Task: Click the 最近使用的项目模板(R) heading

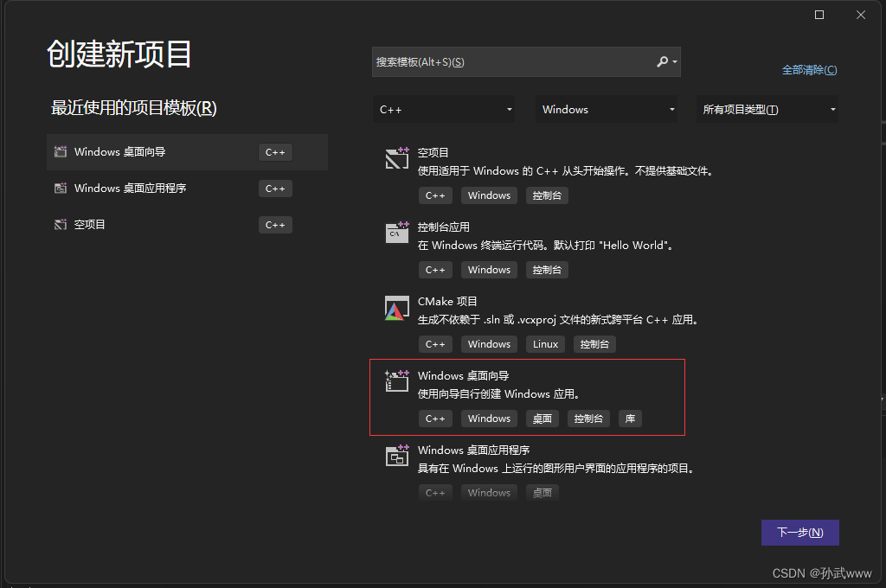Action: [x=134, y=107]
